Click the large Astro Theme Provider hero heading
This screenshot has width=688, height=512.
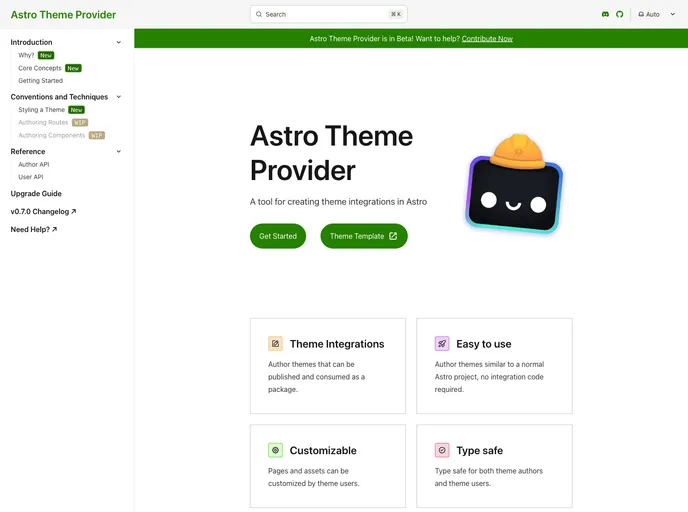point(331,153)
